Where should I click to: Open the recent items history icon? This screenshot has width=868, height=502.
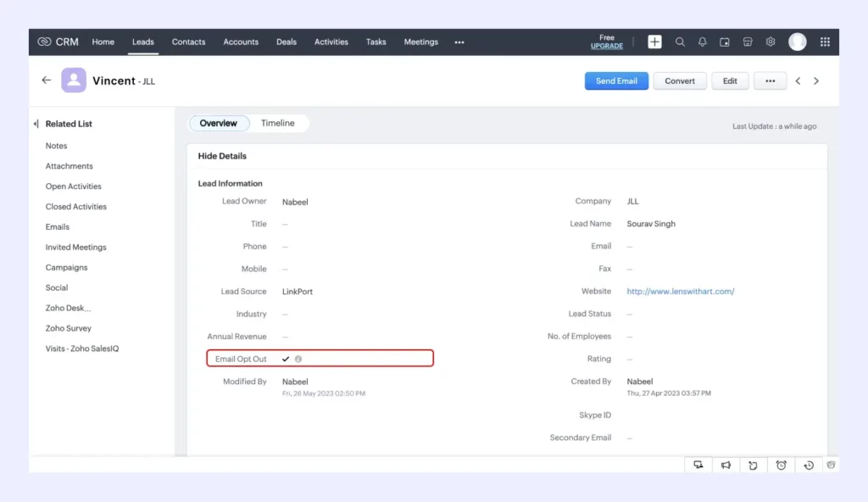[x=809, y=466]
